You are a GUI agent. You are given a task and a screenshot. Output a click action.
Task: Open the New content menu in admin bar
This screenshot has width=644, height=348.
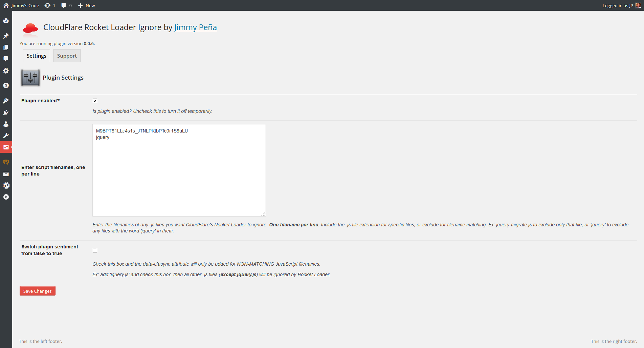(x=87, y=5)
